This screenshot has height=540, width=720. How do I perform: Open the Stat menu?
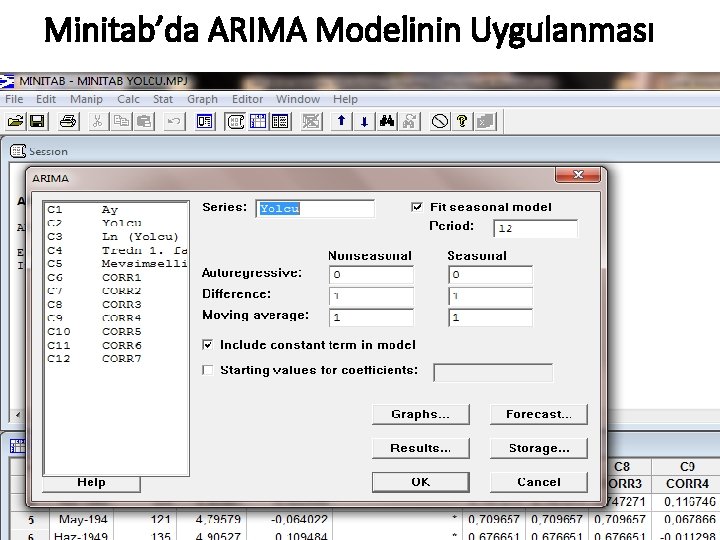(x=163, y=99)
